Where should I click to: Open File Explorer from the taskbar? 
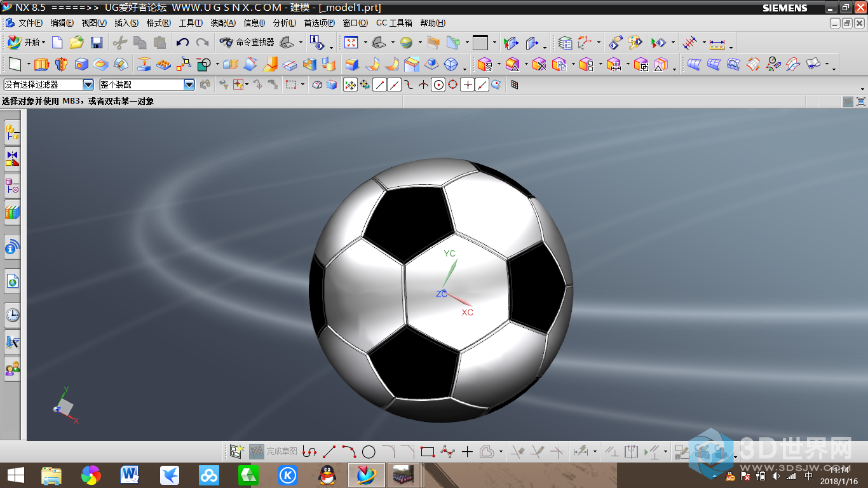[51, 475]
